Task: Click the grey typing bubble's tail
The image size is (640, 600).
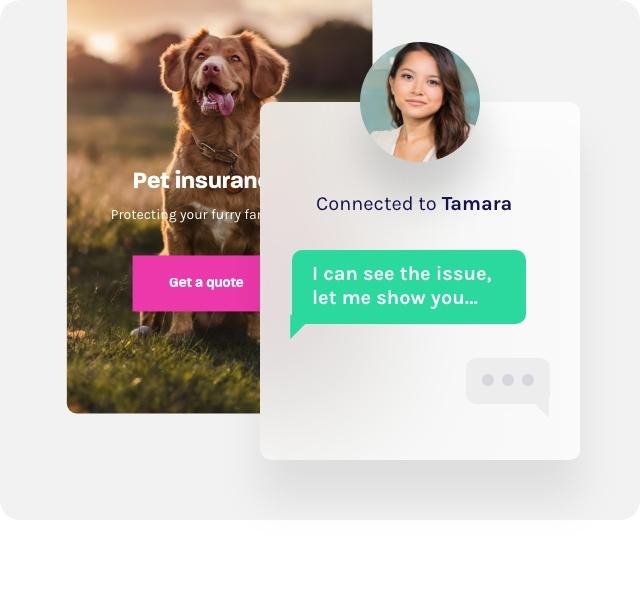Action: pos(543,409)
